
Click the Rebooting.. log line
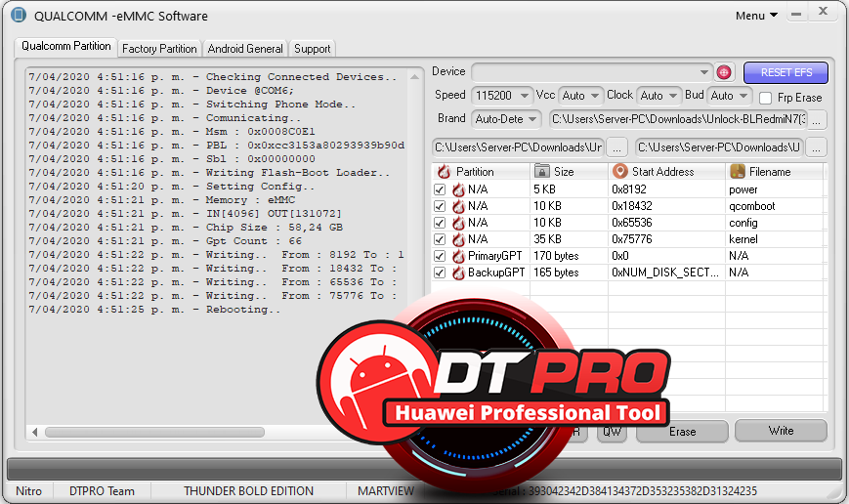[154, 310]
